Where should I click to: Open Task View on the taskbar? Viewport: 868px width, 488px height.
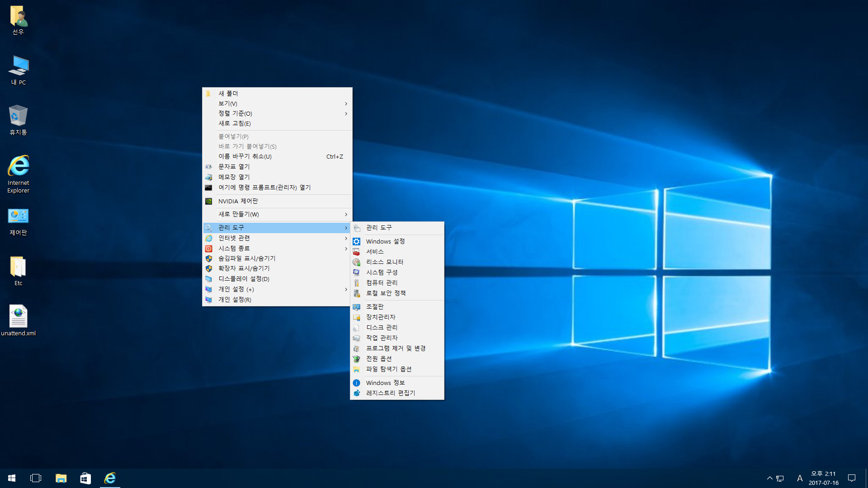tap(36, 478)
